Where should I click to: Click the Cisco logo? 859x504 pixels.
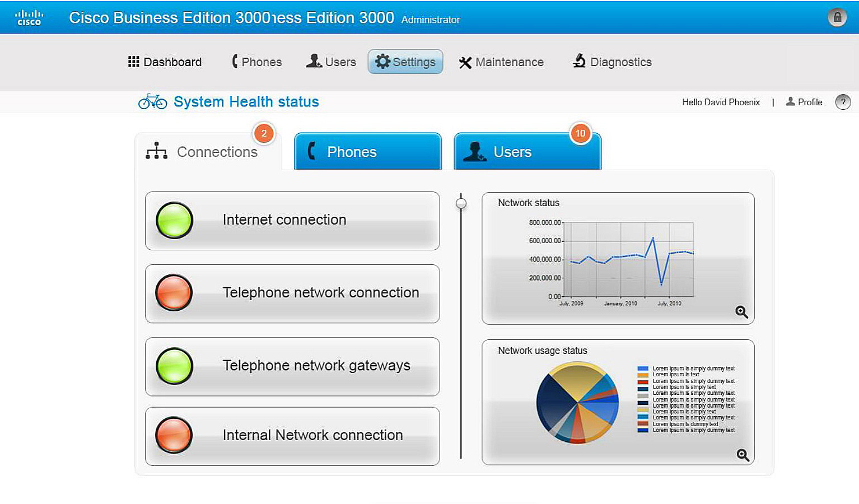[29, 17]
